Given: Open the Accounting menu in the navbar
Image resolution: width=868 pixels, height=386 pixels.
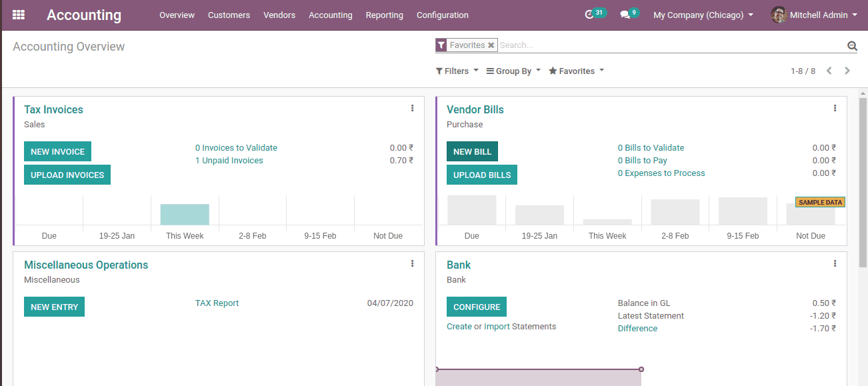Looking at the screenshot, I should (x=331, y=15).
